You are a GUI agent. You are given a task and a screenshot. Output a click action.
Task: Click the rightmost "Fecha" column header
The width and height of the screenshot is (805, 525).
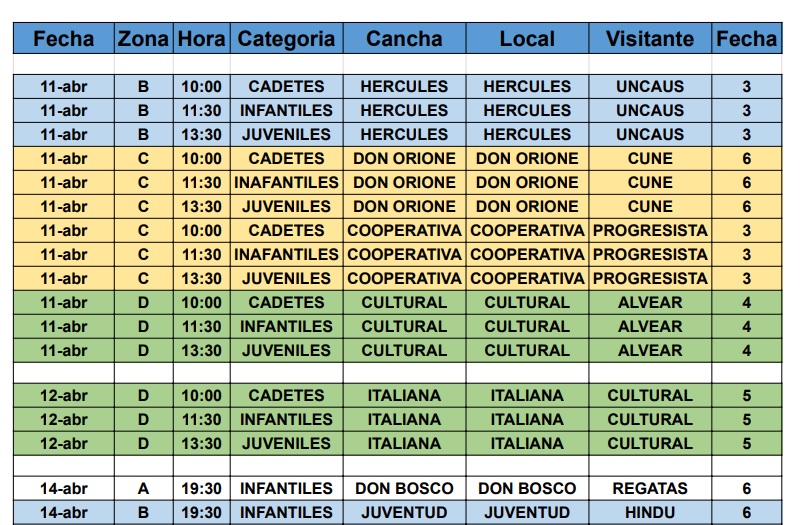[746, 39]
